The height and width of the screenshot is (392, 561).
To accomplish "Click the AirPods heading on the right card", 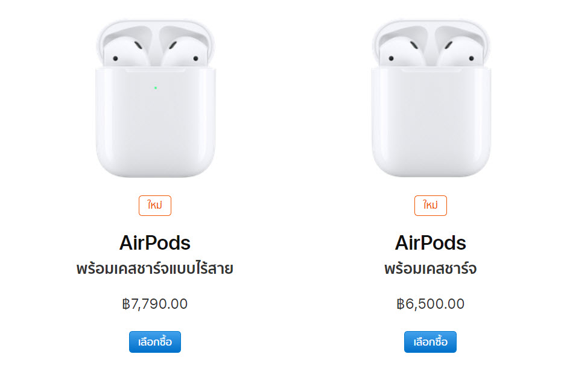I will [x=431, y=243].
